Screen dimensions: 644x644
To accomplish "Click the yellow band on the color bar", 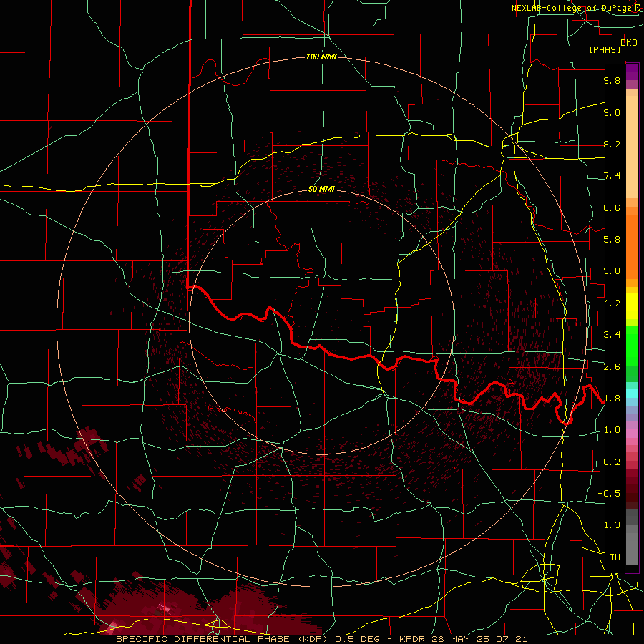I will 632,306.
